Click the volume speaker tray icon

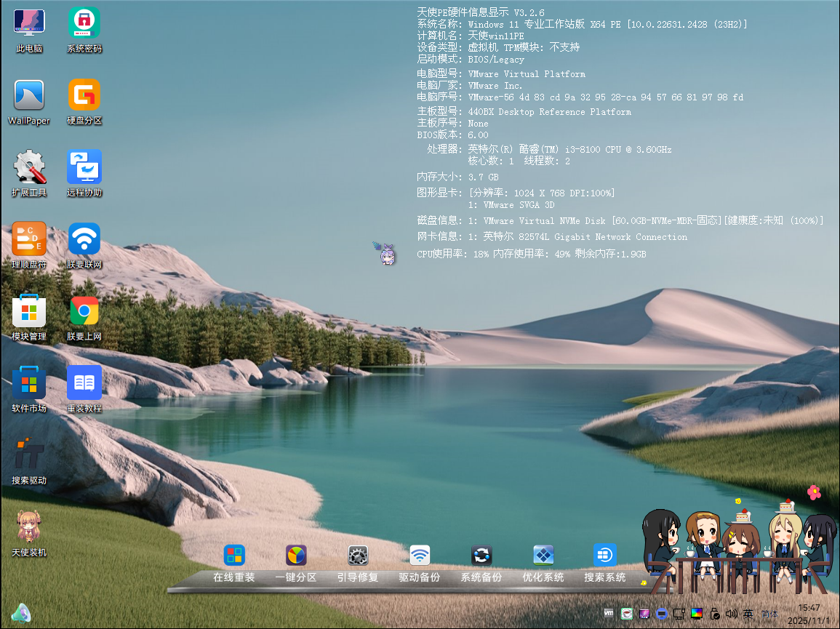[x=732, y=614]
